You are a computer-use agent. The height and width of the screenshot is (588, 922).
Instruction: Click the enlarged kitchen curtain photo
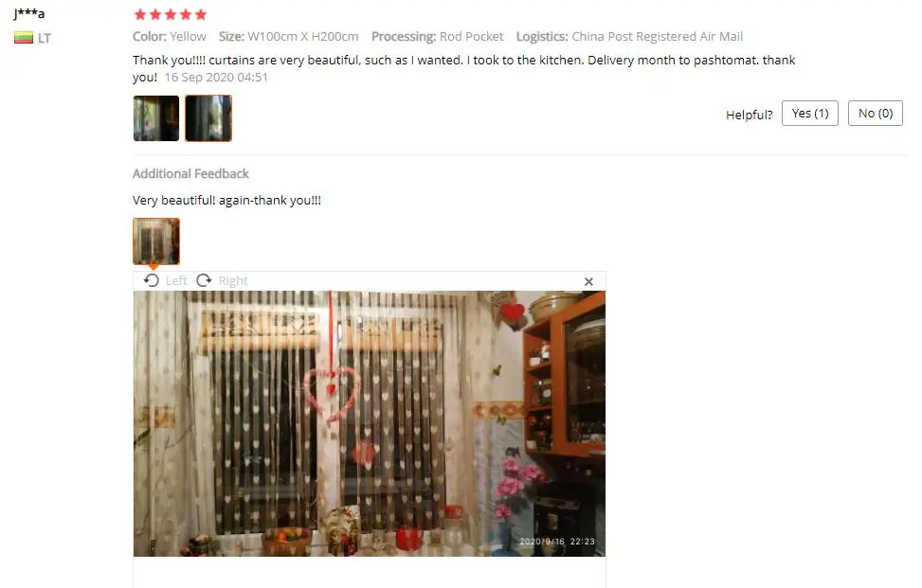[x=370, y=423]
